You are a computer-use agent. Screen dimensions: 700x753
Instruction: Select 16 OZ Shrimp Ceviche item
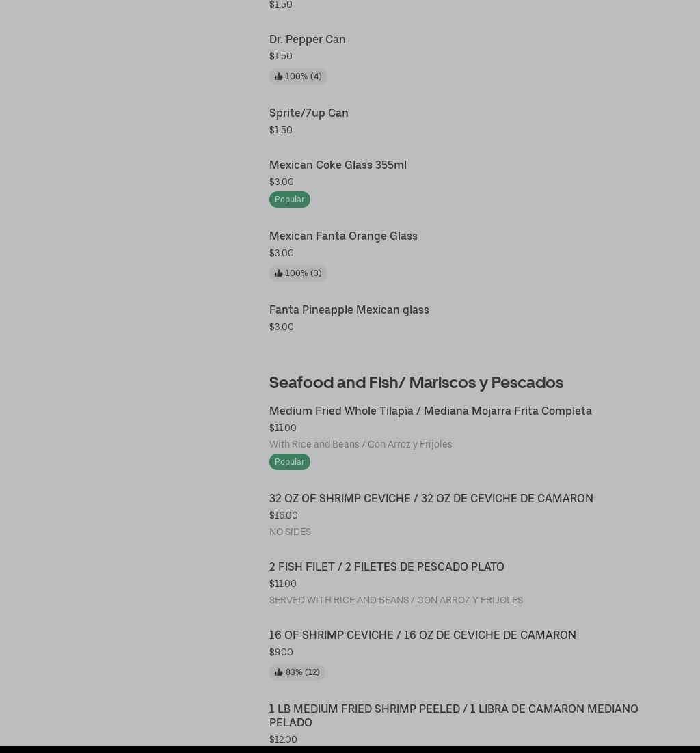[422, 635]
